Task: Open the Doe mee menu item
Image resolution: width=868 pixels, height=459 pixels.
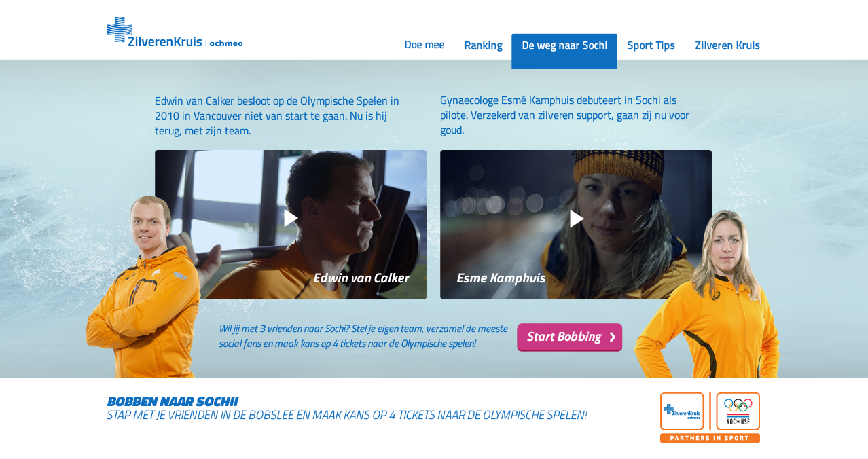Action: pos(424,45)
